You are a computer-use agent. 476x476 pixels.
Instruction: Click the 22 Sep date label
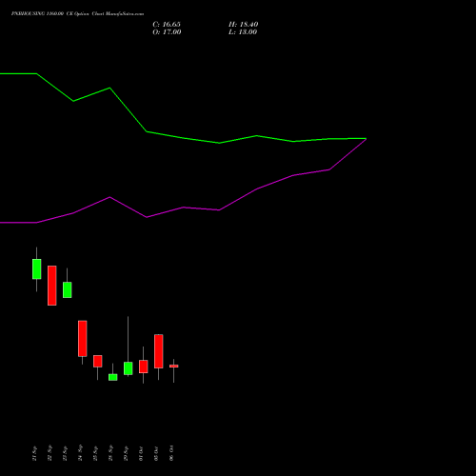click(50, 453)
